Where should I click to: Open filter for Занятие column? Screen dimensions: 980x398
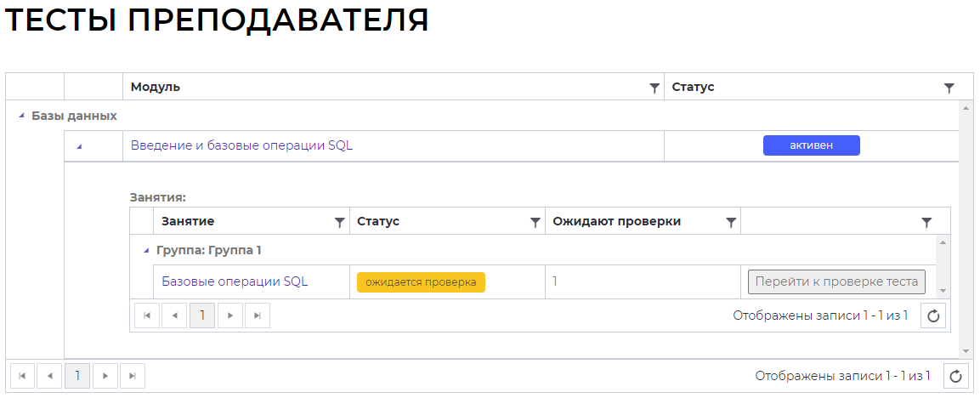click(340, 222)
